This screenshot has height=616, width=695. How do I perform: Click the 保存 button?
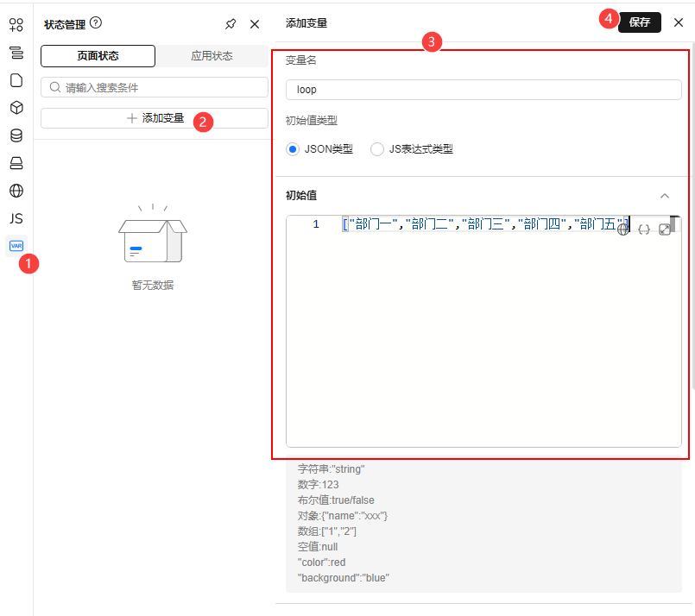coord(640,22)
